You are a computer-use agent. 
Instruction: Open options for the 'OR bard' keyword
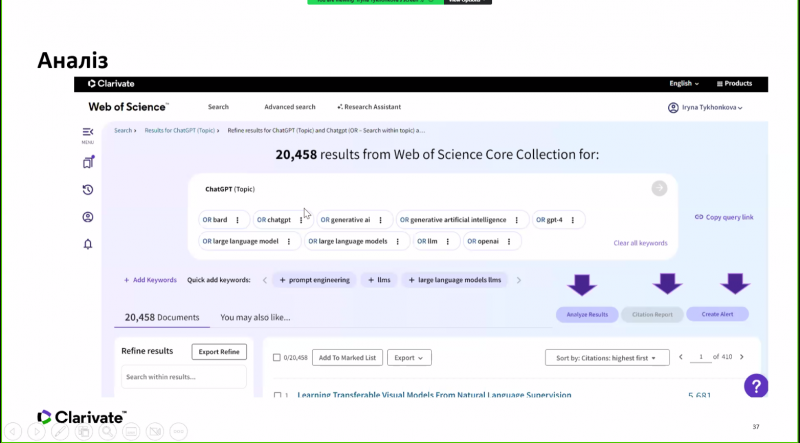pyautogui.click(x=237, y=220)
